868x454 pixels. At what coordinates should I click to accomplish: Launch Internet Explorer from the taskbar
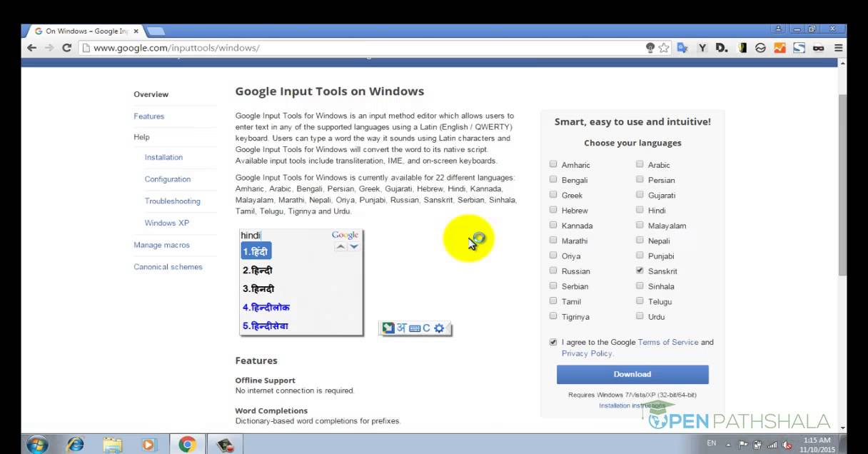pyautogui.click(x=75, y=445)
